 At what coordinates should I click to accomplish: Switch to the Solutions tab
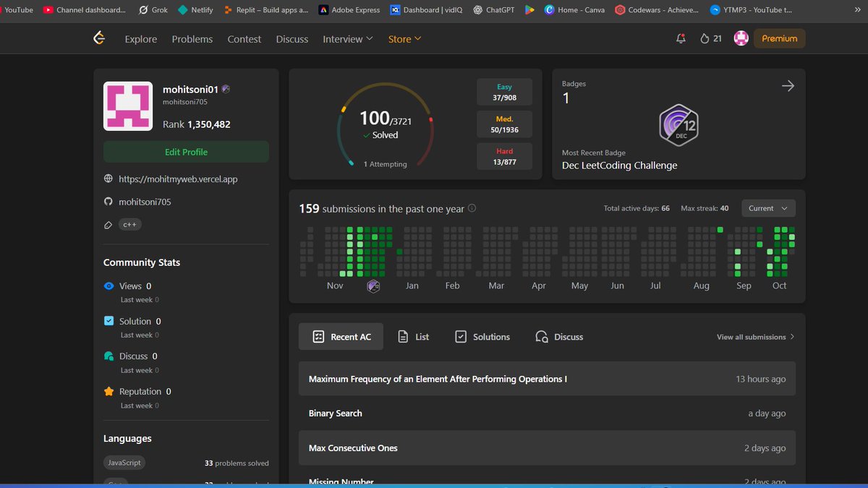click(482, 336)
